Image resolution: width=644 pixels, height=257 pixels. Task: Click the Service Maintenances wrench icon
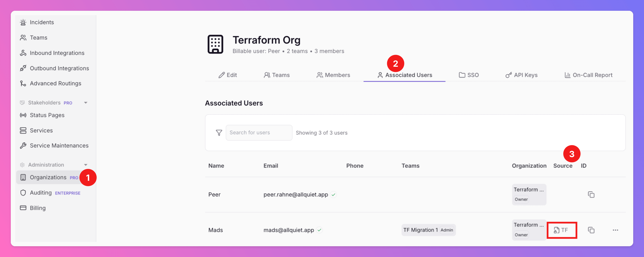tap(23, 146)
